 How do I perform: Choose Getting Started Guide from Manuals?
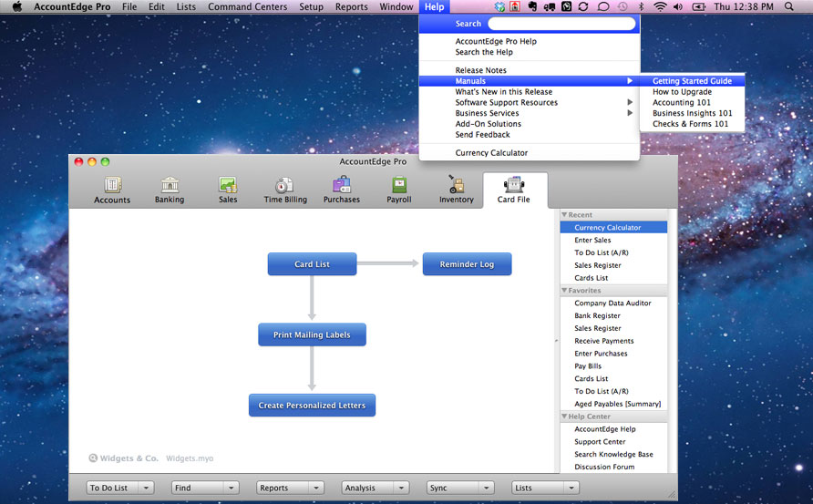[692, 81]
